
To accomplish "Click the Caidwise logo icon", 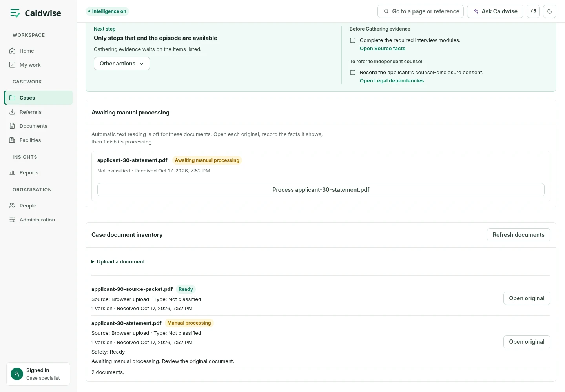I will pyautogui.click(x=15, y=13).
